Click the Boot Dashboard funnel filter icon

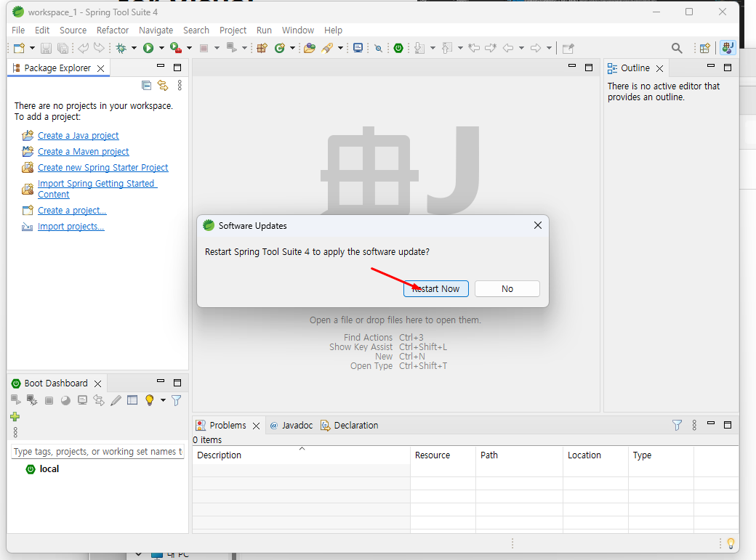[x=177, y=400]
